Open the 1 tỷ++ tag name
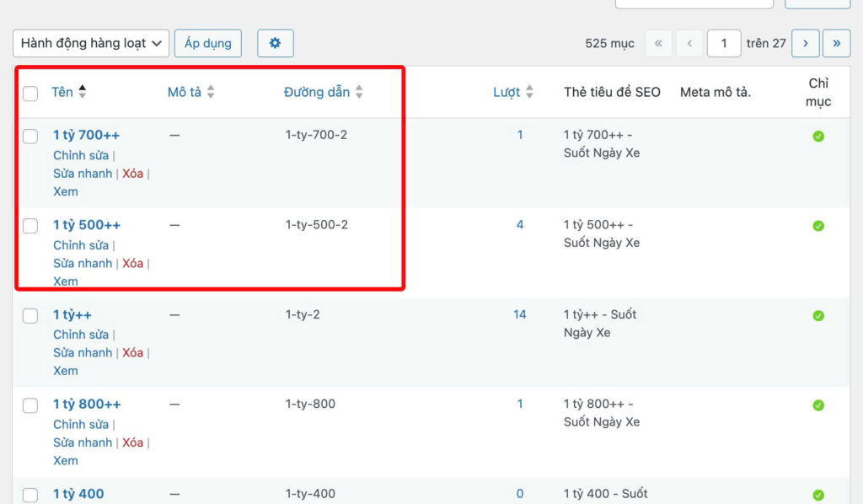This screenshot has width=863, height=504. (72, 314)
